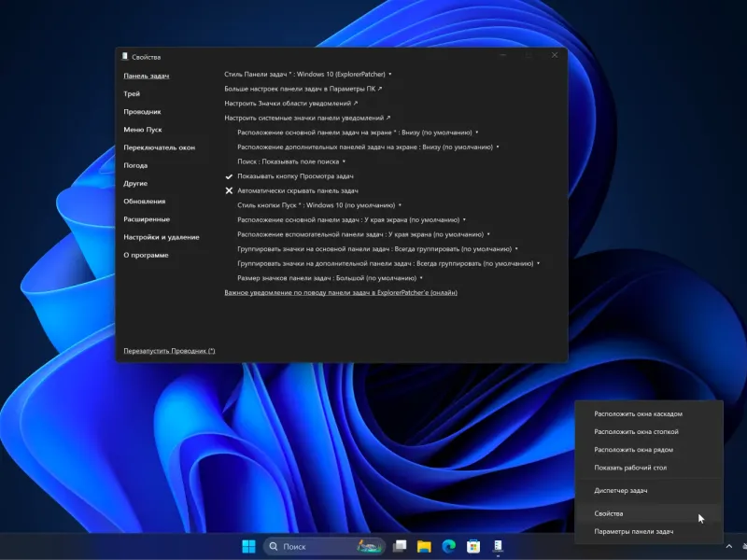Open Другие section
Viewport: 747px width, 560px height.
135,183
